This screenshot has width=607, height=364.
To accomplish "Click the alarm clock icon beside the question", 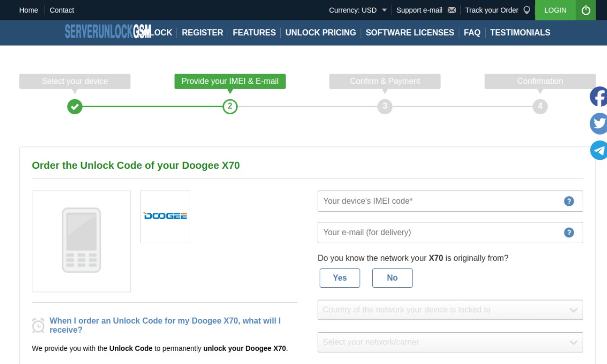I will pyautogui.click(x=38, y=325).
